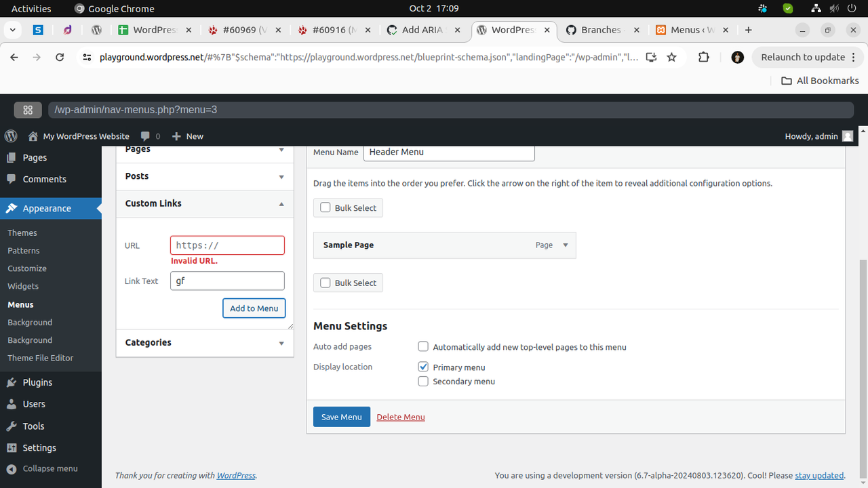Image resolution: width=868 pixels, height=488 pixels.
Task: Open the Appearance admin menu
Action: (x=51, y=208)
